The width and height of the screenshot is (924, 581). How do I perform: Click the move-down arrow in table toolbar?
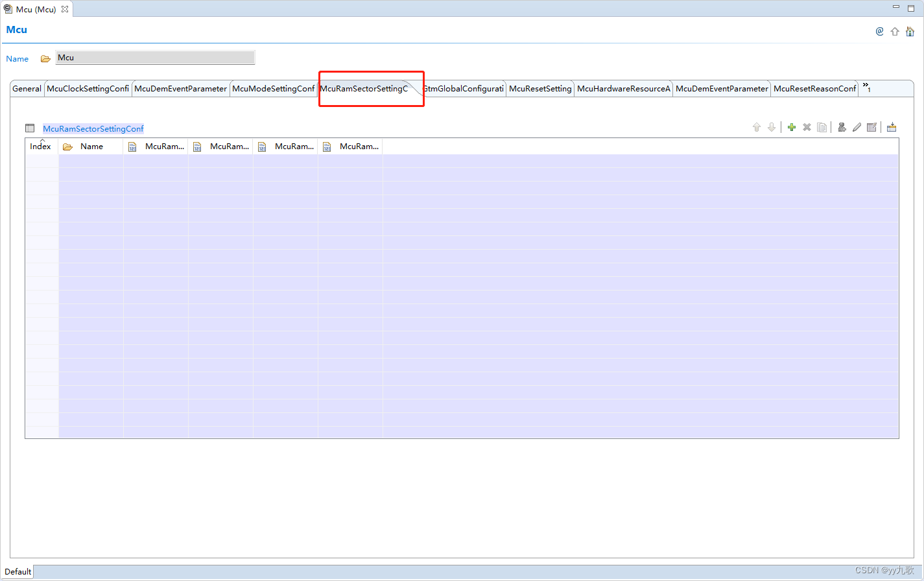tap(772, 127)
